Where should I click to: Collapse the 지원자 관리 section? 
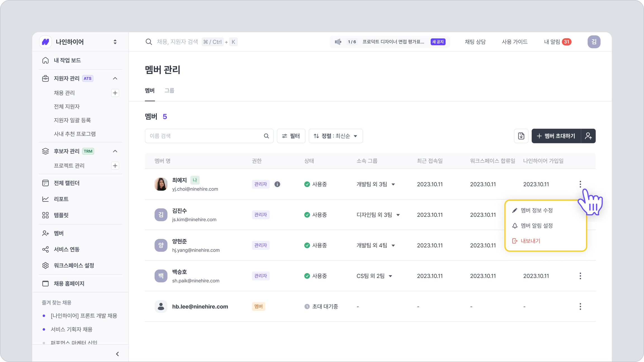point(115,78)
